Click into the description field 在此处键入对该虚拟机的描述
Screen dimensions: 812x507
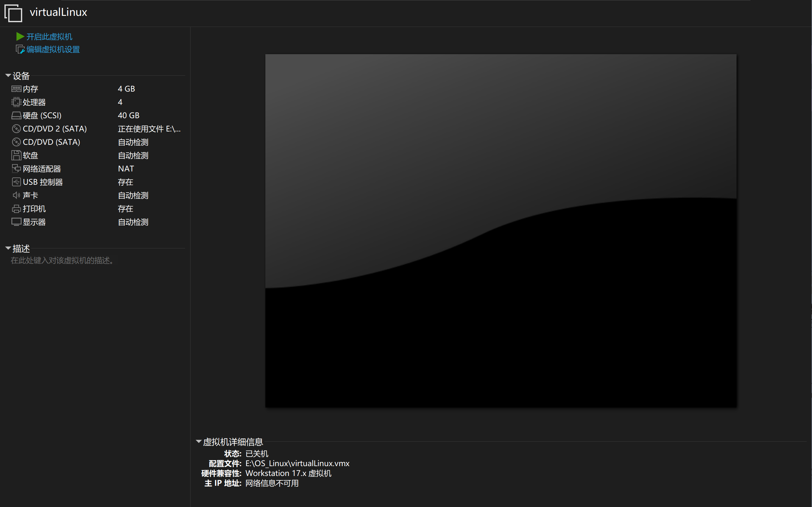tap(63, 260)
